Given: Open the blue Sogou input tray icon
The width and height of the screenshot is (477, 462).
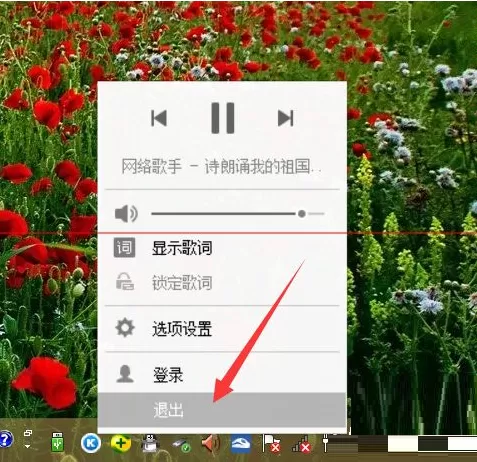Looking at the screenshot, I should [241, 443].
